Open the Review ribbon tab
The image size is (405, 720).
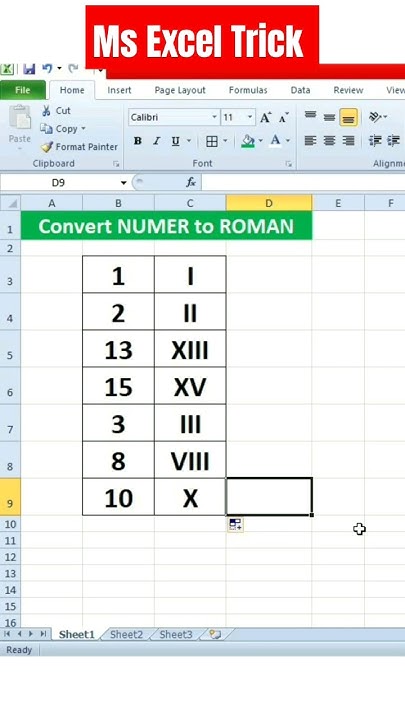point(349,90)
